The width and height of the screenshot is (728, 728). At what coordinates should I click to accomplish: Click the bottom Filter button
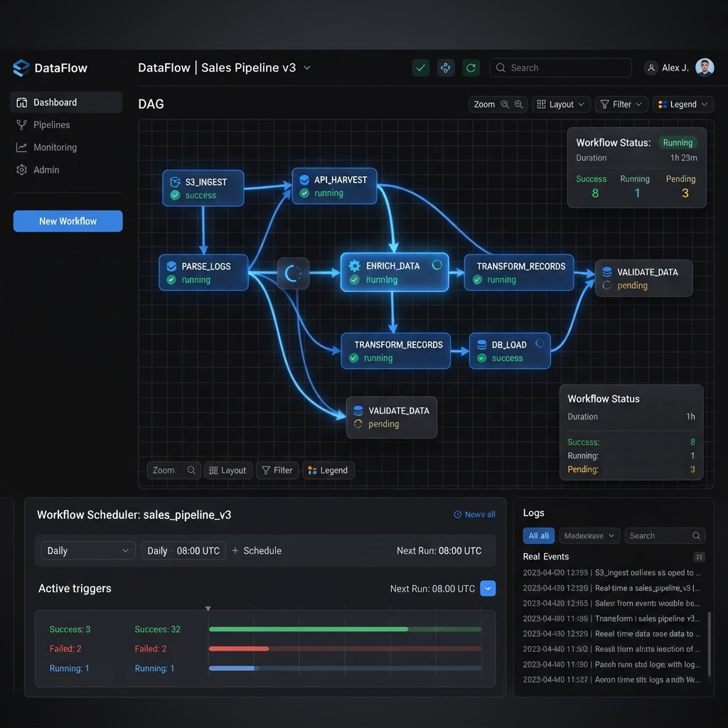(x=277, y=471)
